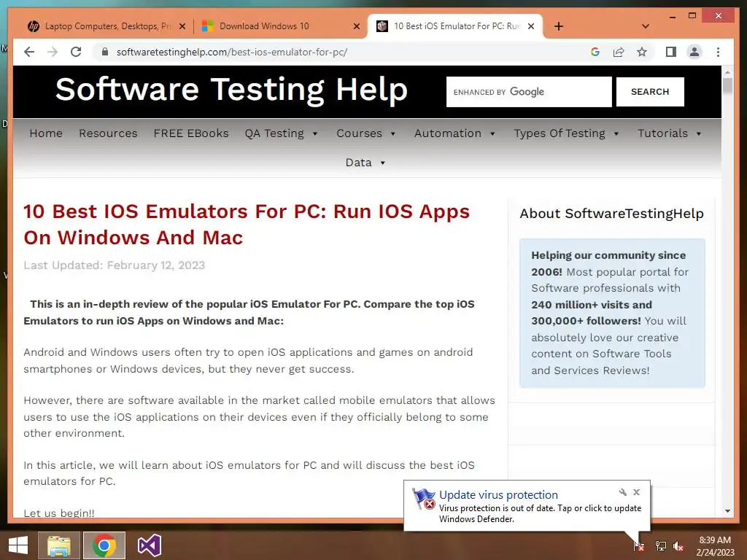
Task: Open notification settings via the wrench icon
Action: (x=623, y=492)
